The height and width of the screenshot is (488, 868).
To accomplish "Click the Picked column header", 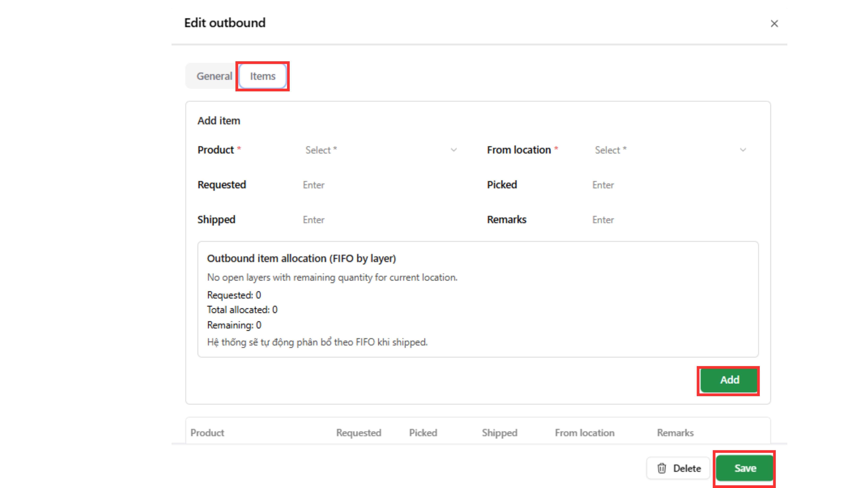I will tap(423, 433).
